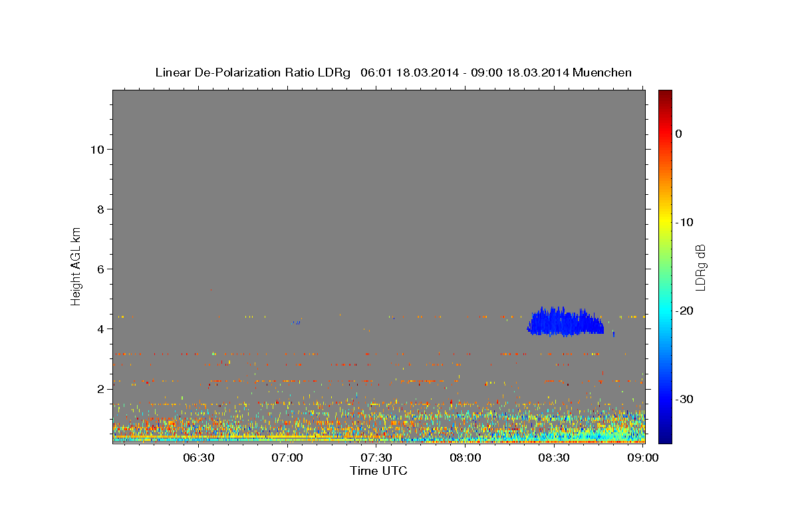
Task: Click the 06:30 time tick label
Action: point(199,458)
